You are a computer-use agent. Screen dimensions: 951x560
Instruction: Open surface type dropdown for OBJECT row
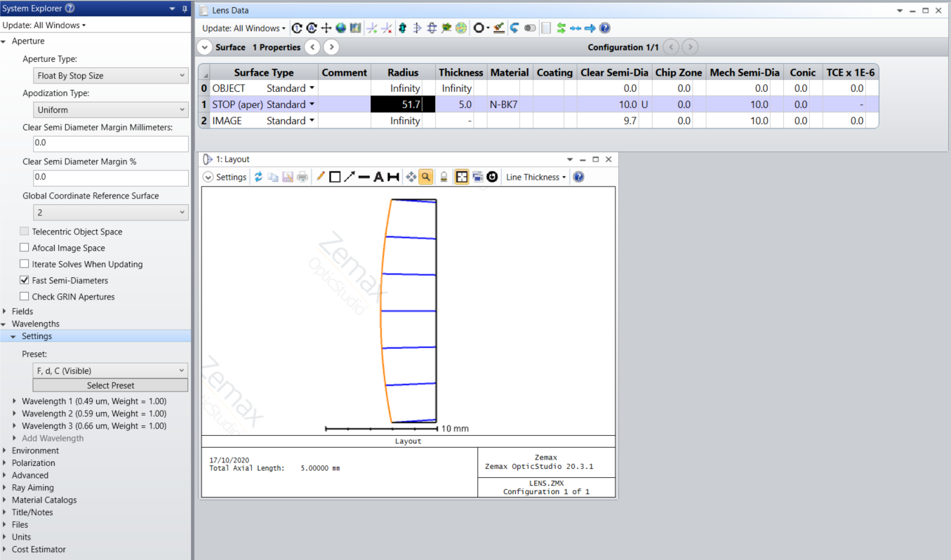[312, 88]
